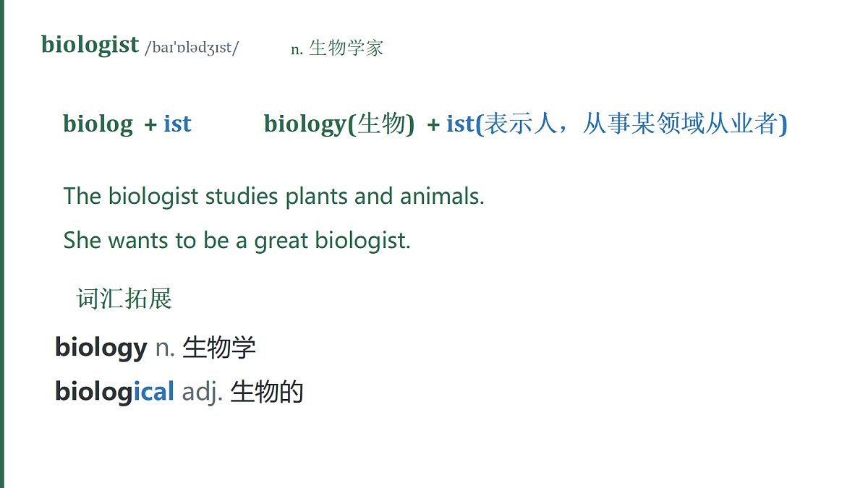The height and width of the screenshot is (488, 868).
Task: Click the definition 'n. 生物学家'
Action: pos(337,48)
